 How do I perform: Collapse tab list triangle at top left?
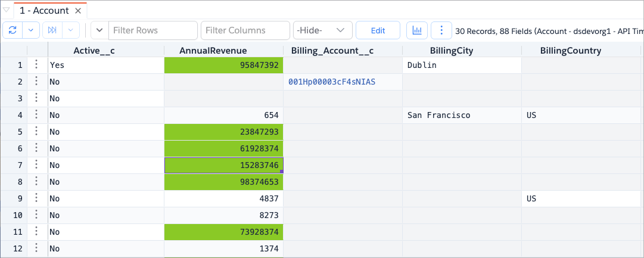(6, 10)
